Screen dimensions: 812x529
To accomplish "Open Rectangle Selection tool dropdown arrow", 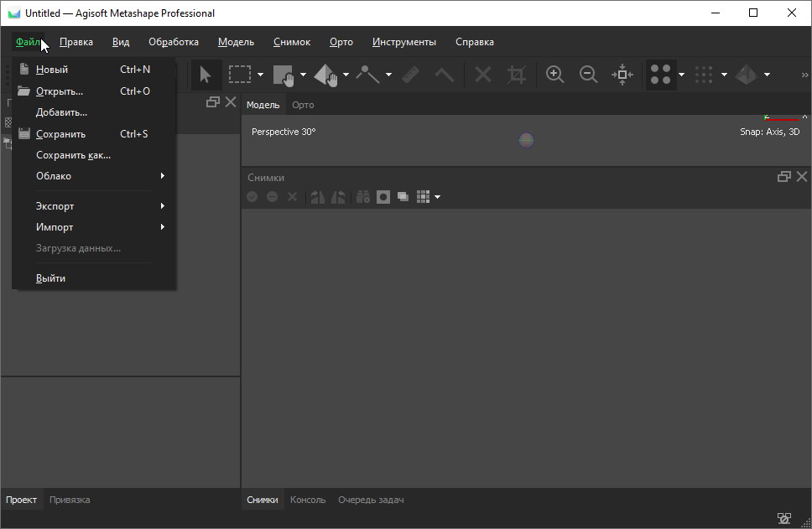I will pos(261,75).
